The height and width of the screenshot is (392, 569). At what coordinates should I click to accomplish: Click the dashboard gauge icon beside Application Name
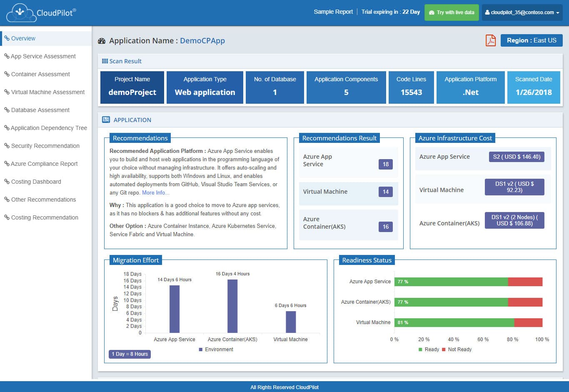tap(102, 41)
